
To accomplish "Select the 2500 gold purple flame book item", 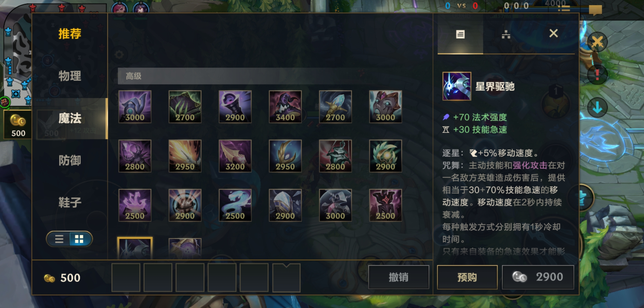I will tap(135, 205).
